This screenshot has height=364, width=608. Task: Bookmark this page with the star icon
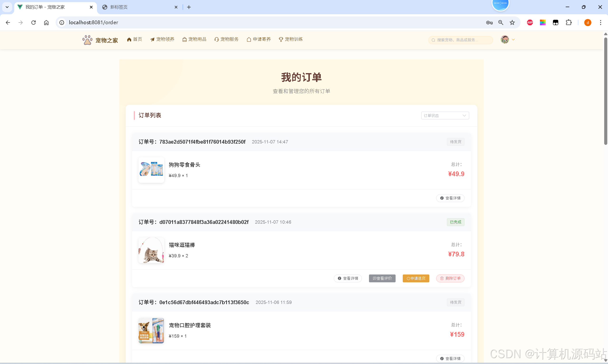512,23
